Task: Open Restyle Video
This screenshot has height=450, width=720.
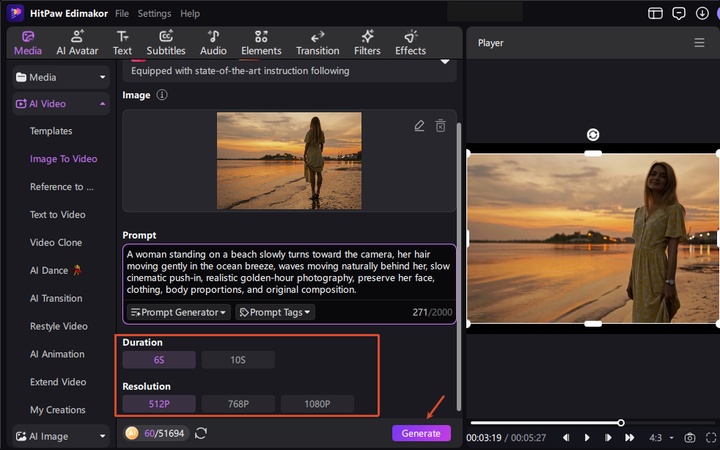Action: 59,326
